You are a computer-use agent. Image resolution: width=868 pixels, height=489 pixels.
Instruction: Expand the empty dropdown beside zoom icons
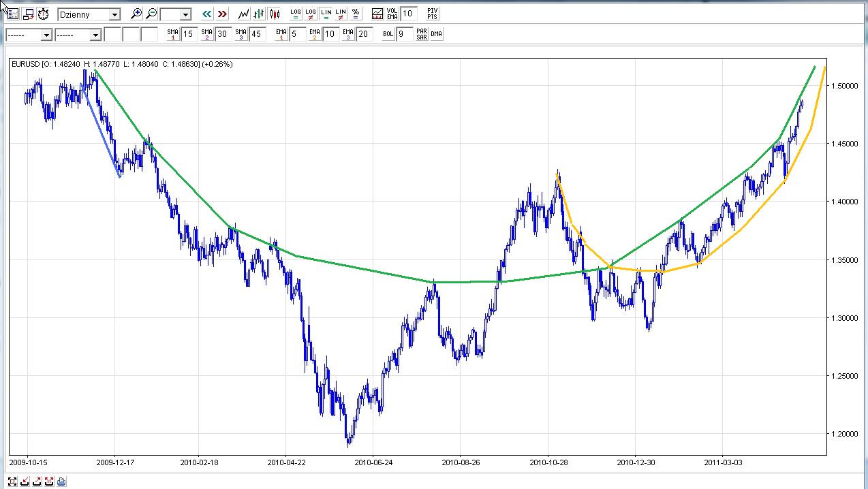pos(185,14)
